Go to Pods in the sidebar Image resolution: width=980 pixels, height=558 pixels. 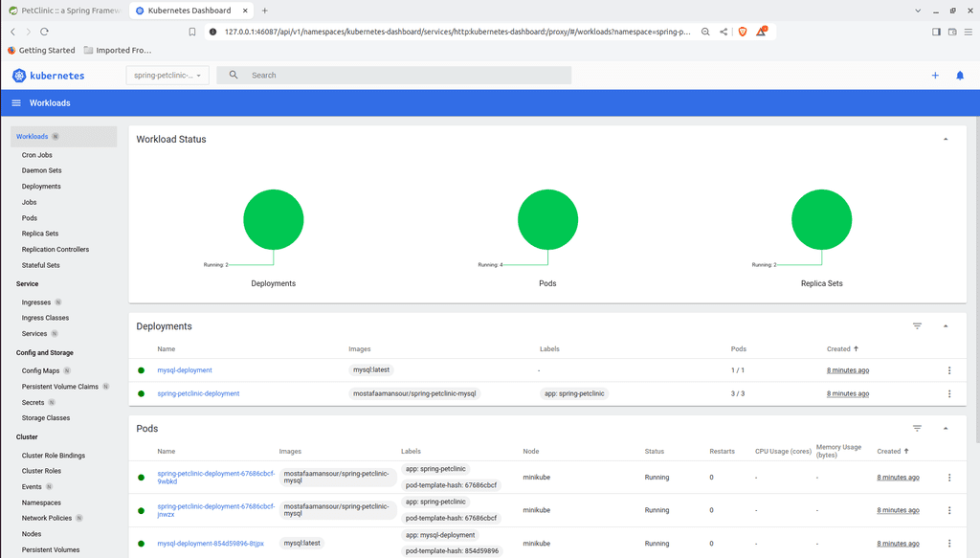(30, 218)
